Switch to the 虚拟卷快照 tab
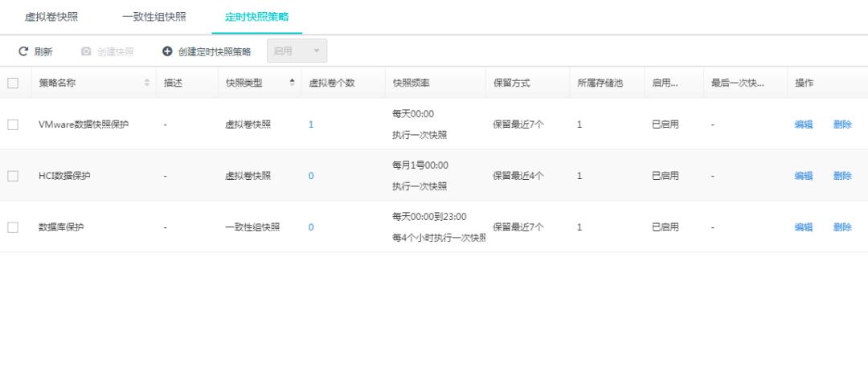Image resolution: width=868 pixels, height=371 pixels. pyautogui.click(x=51, y=17)
